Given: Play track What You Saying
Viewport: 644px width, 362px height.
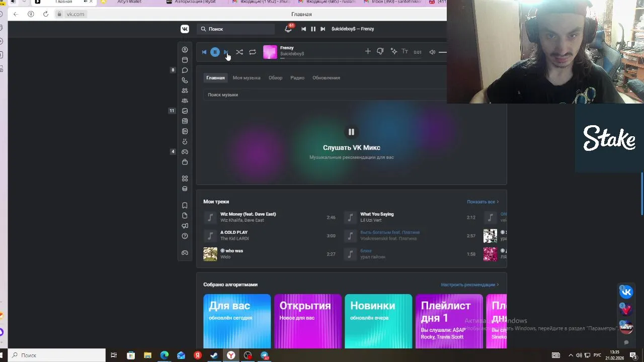Looking at the screenshot, I should click(410, 217).
